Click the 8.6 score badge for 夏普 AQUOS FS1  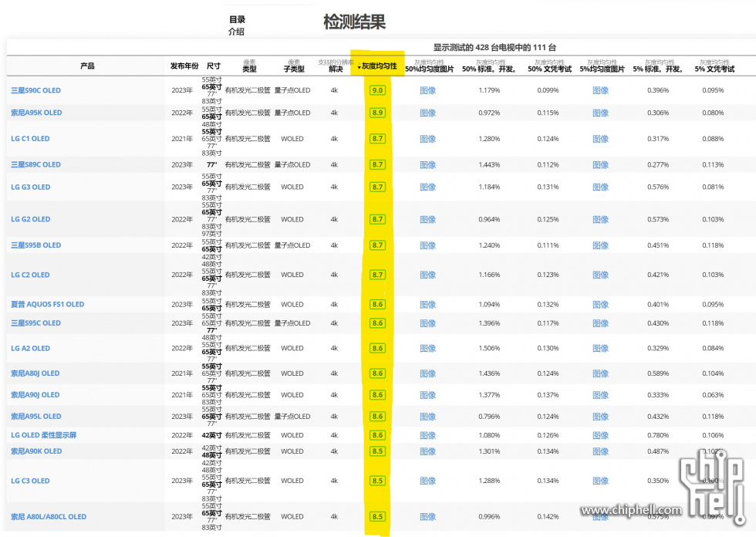tap(377, 305)
